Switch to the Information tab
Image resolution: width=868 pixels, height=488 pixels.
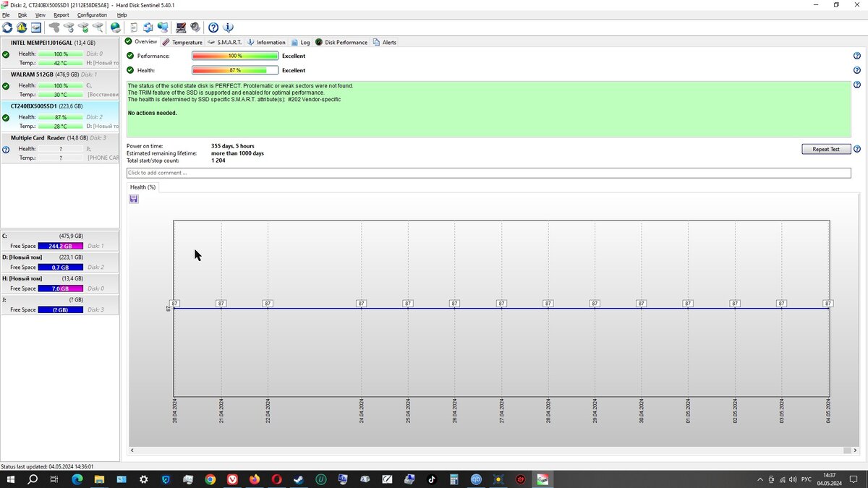(266, 42)
